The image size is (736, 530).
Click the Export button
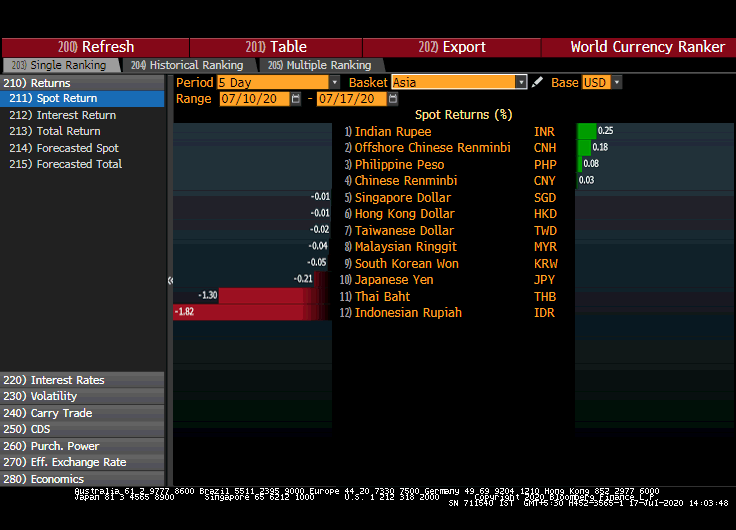(452, 47)
